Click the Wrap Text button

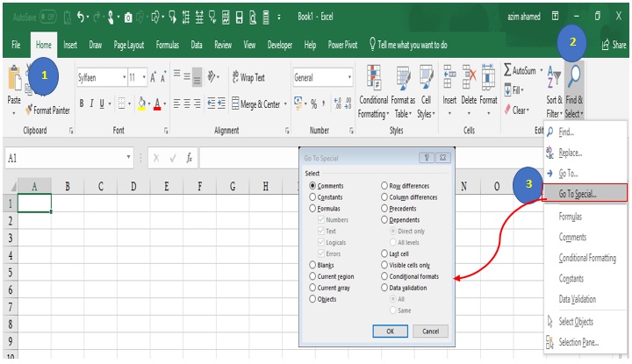pos(248,77)
